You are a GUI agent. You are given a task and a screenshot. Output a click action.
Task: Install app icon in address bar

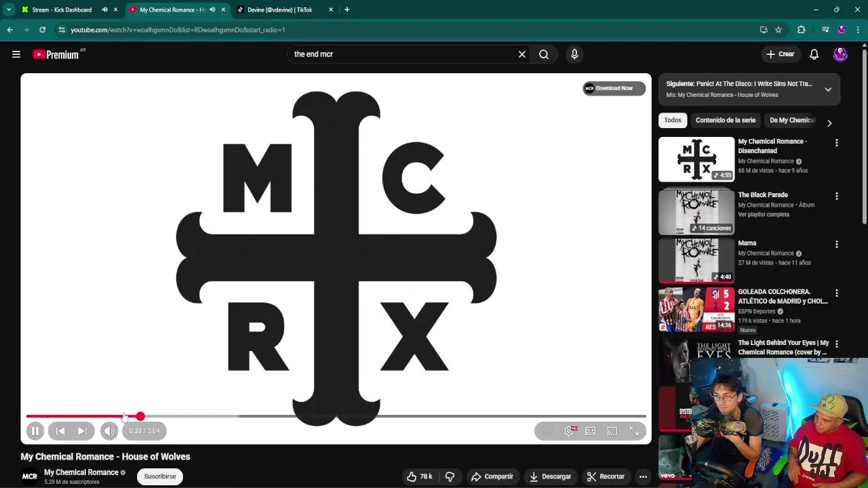click(764, 30)
